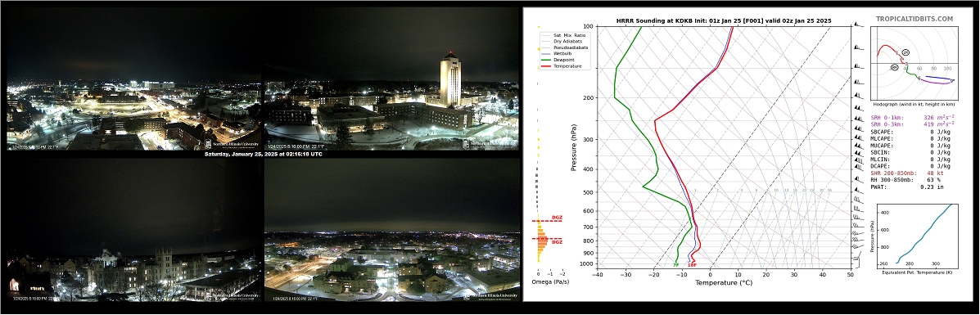This screenshot has width=980, height=315.
Task: Click the upper DGZ label on omega plot
Action: [x=557, y=218]
